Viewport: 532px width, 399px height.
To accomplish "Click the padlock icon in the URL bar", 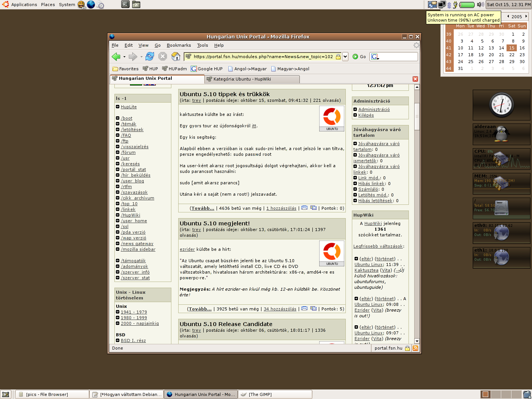I will point(338,57).
